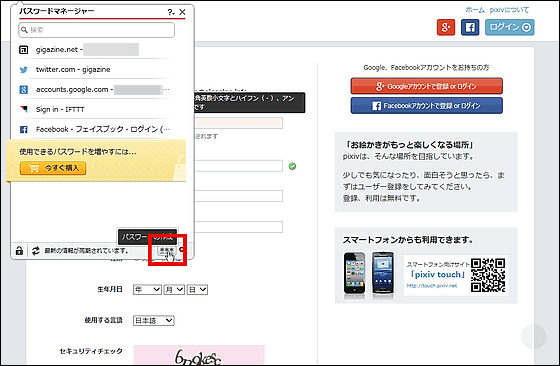Click the padlock lock icon in panel footer
560x366 pixels.
point(19,251)
